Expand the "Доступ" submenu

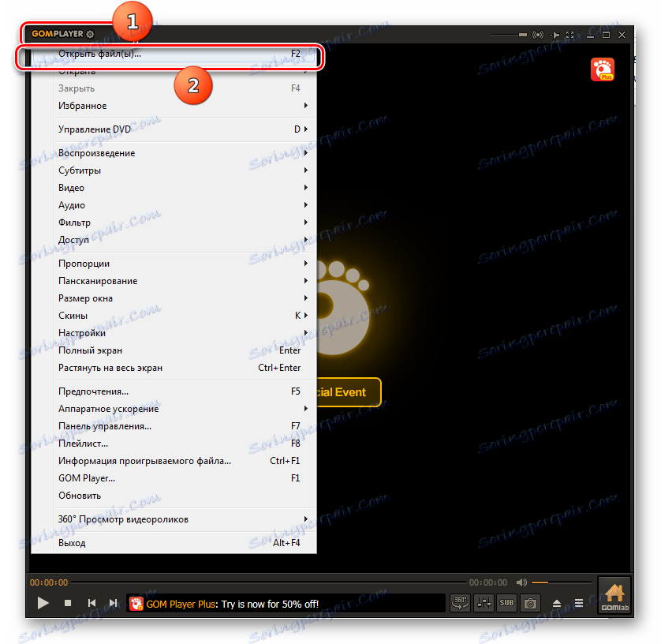tap(174, 239)
